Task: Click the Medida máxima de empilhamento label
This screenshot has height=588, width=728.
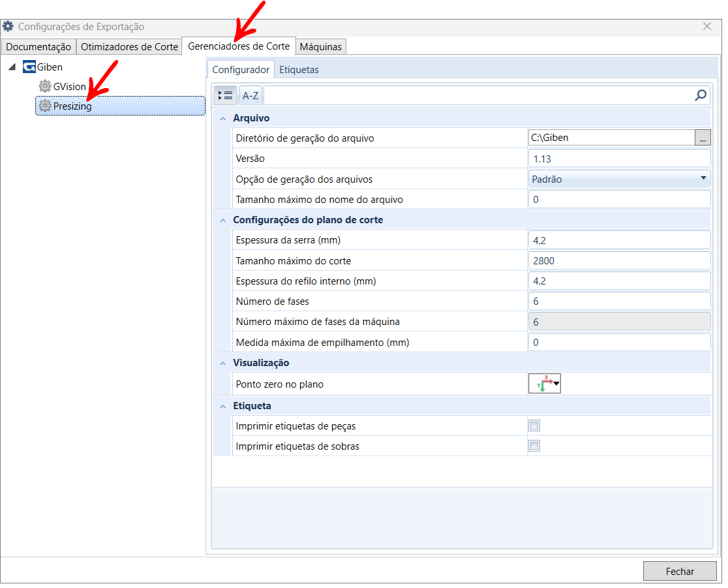Action: point(323,343)
